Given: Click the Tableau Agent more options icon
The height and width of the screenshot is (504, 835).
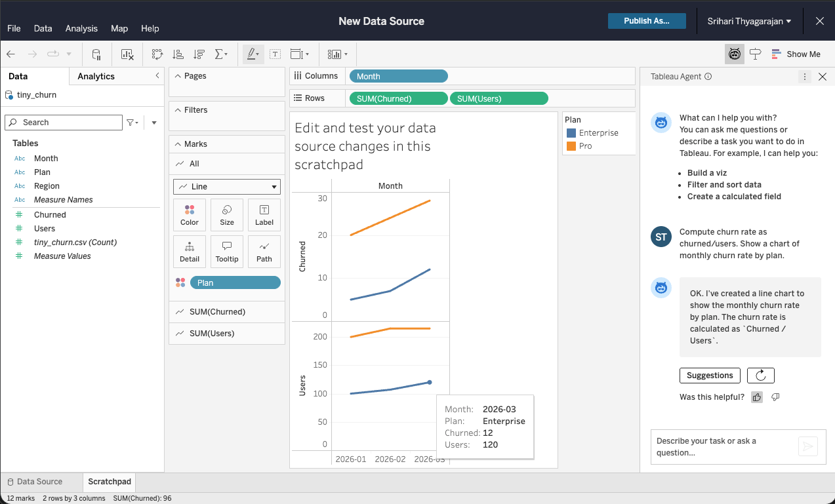Looking at the screenshot, I should pos(805,77).
